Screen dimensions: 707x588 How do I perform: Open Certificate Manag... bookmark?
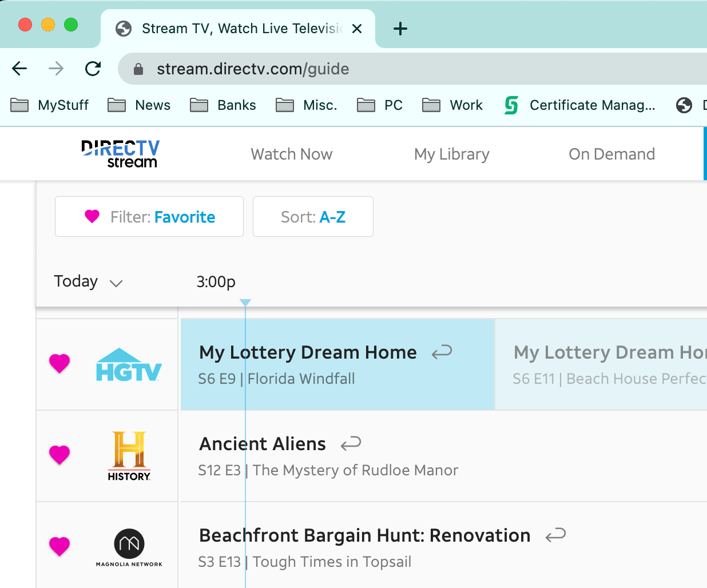click(x=580, y=105)
